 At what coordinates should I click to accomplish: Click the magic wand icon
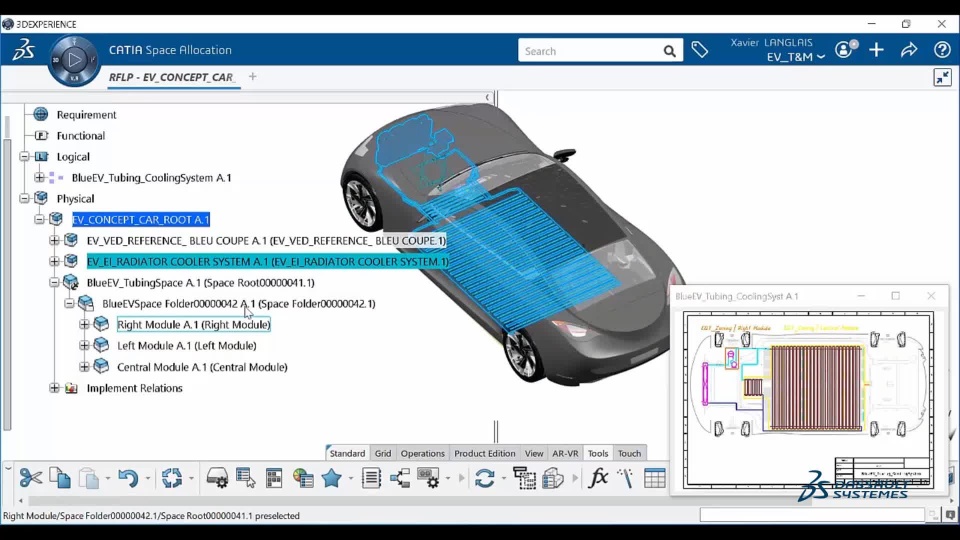[x=626, y=478]
